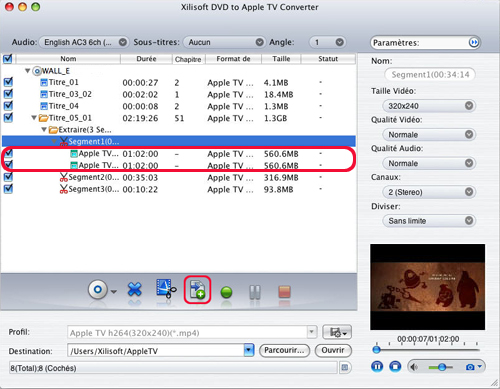Click the Titre_01 film icon
The image size is (500, 389).
click(44, 82)
